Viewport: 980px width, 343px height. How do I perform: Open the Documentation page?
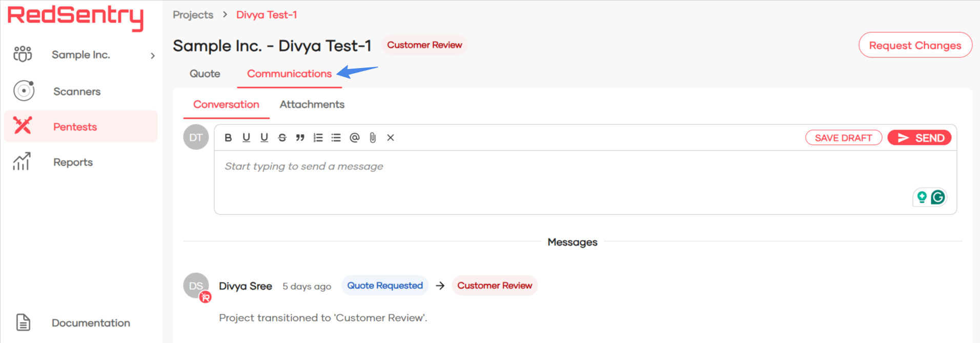[91, 323]
